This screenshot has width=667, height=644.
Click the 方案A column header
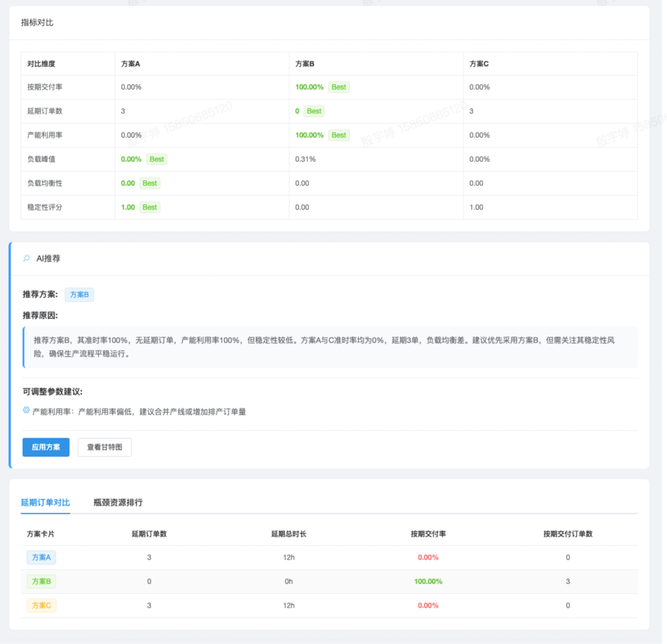pyautogui.click(x=130, y=64)
